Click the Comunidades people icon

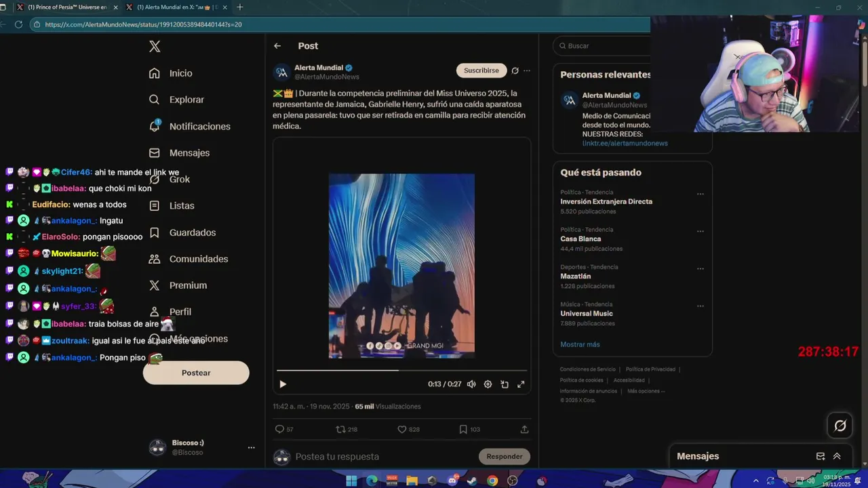pos(155,259)
